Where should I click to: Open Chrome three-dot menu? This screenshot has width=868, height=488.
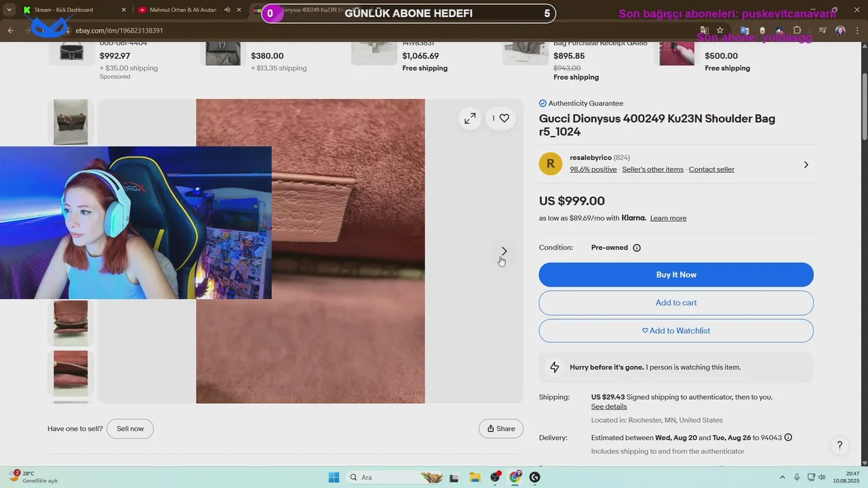(x=856, y=30)
